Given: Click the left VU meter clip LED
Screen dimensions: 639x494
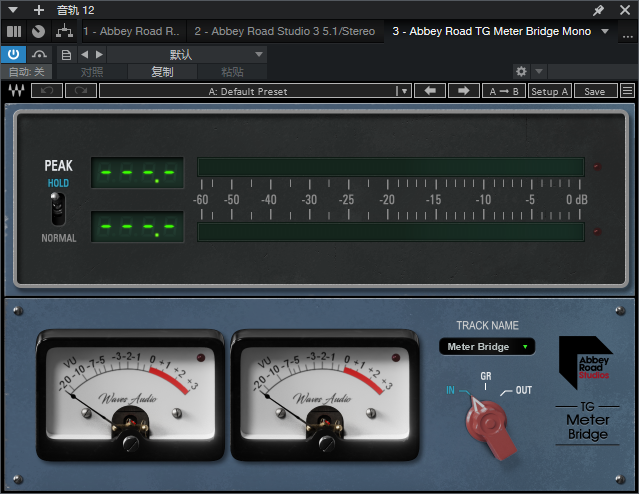Looking at the screenshot, I should (201, 358).
